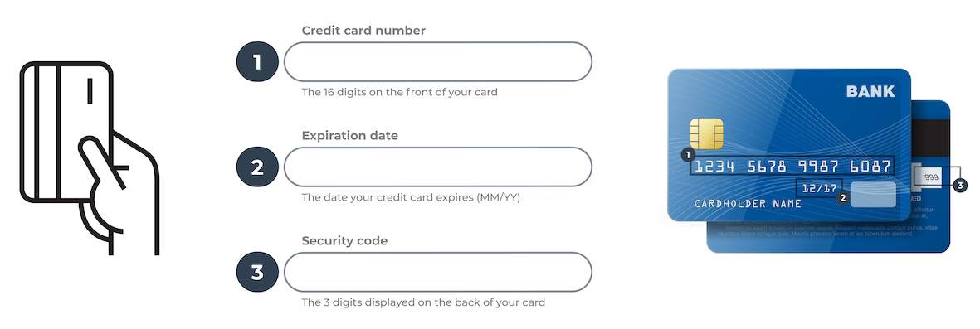Click the large number 2 step badge
The height and width of the screenshot is (329, 980).
click(257, 167)
